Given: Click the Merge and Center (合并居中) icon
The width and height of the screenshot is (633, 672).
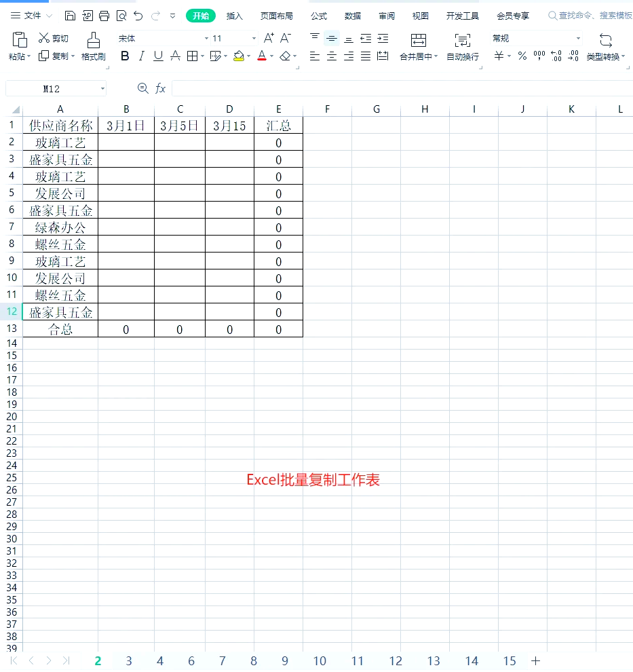Looking at the screenshot, I should 419,46.
